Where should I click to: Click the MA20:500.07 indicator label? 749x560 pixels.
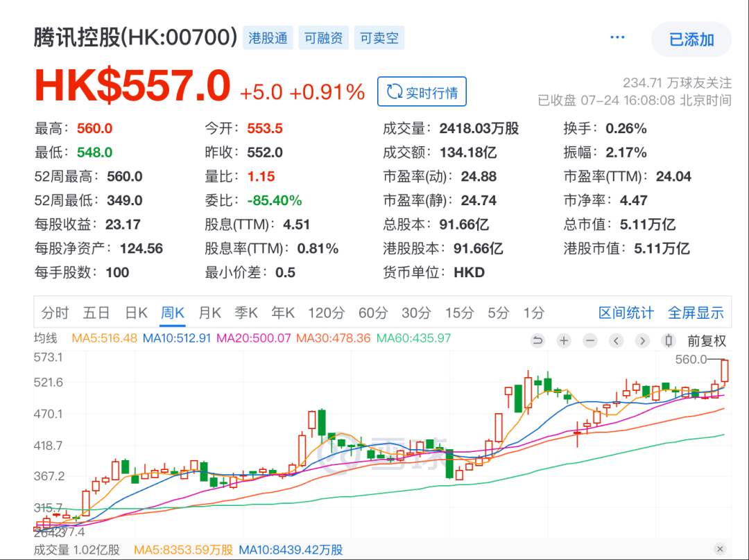(x=254, y=338)
